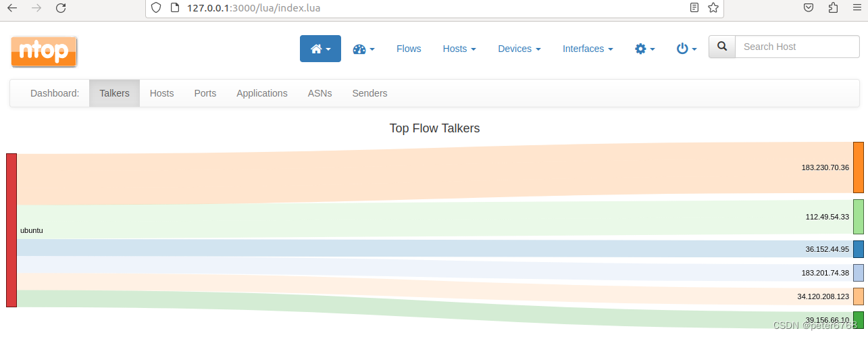This screenshot has height=337, width=868.
Task: Open page info document icon
Action: point(174,7)
